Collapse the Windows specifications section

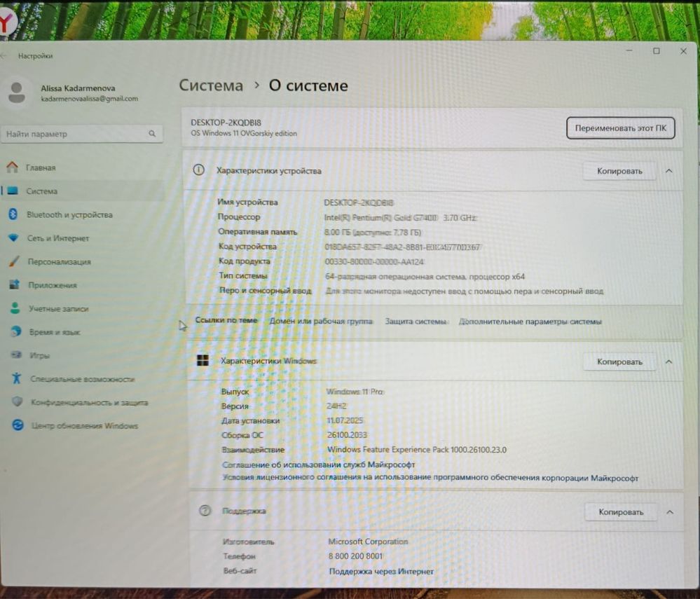668,362
